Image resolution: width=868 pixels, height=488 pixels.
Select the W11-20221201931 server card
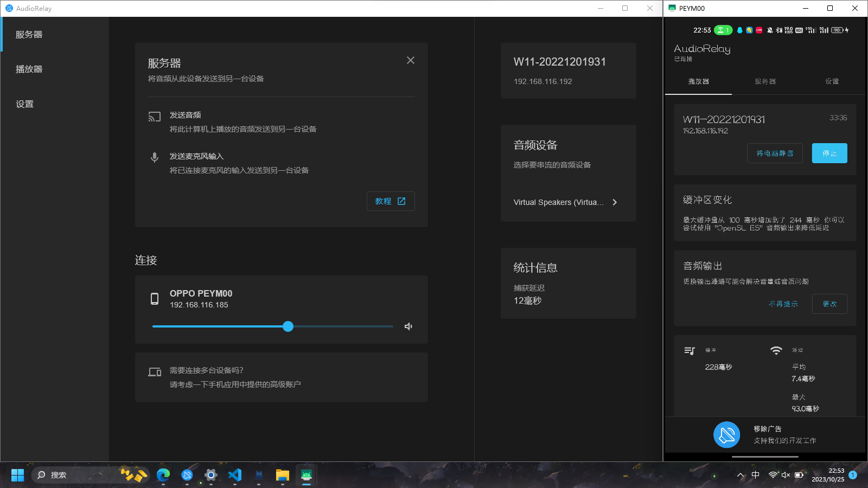tap(569, 70)
